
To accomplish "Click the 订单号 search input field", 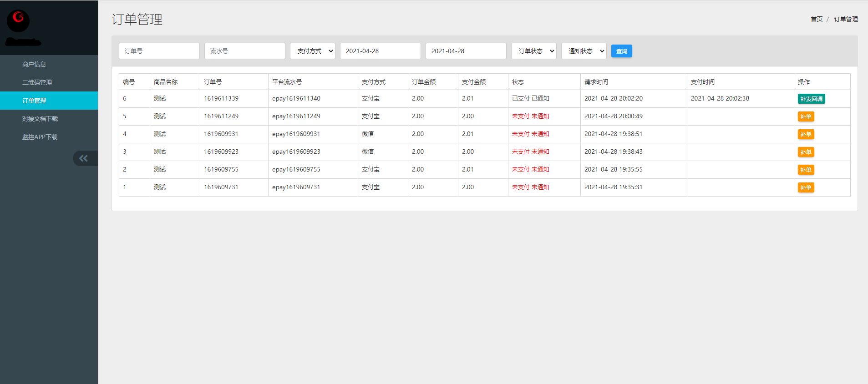I will [x=159, y=51].
